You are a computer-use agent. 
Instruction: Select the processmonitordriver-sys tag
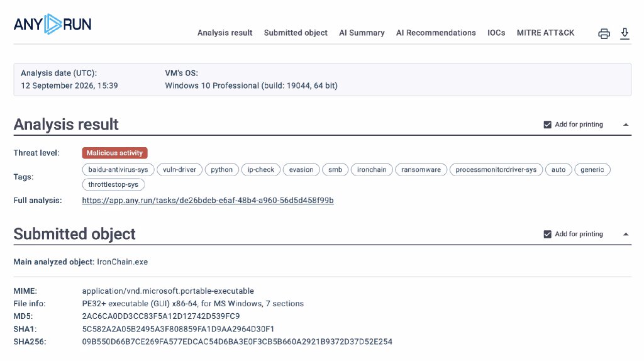point(496,170)
